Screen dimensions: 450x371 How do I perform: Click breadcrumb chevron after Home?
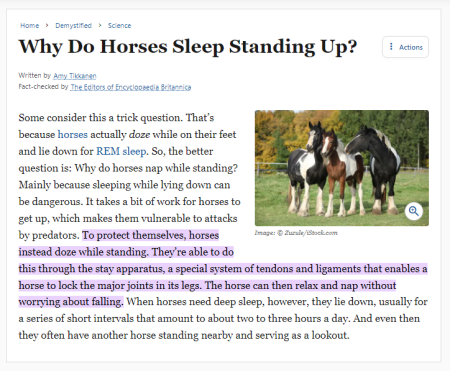47,25
